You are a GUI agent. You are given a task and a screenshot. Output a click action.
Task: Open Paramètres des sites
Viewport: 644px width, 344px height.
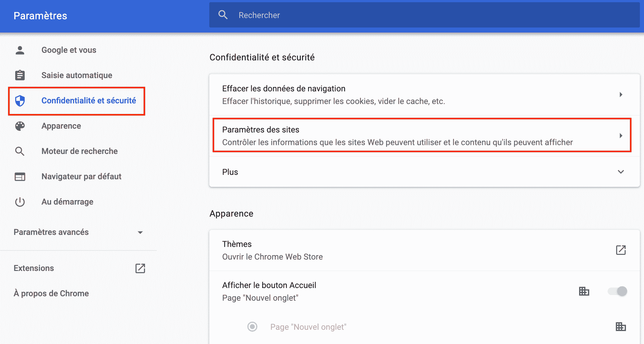397,136
